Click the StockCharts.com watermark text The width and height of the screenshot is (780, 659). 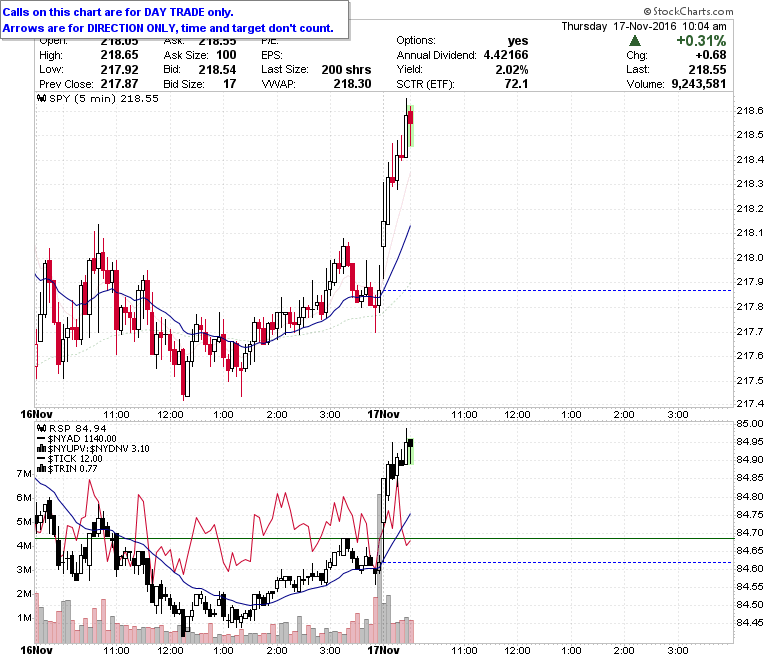(x=688, y=11)
